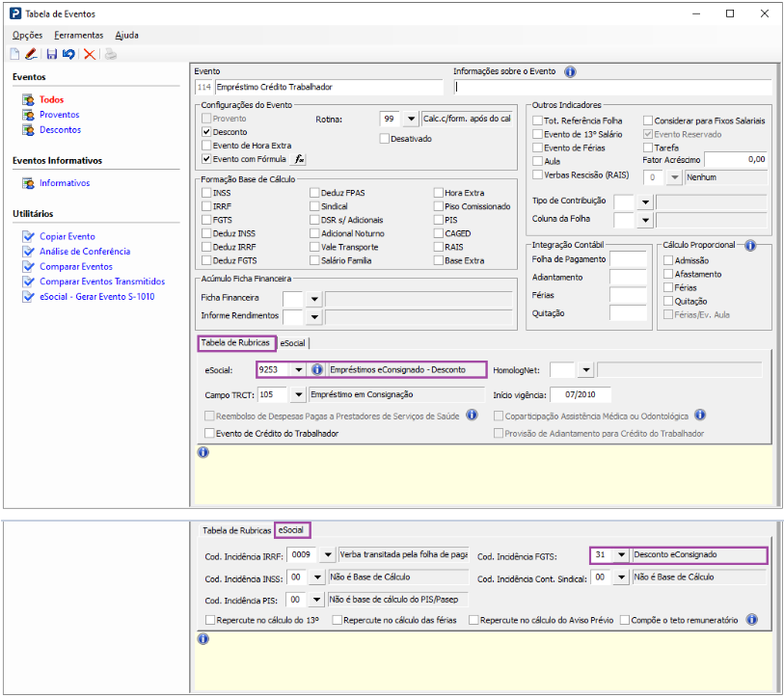Open eSocial - Gerar Evento S-1010 link
Screen dimensions: 784x698
[x=97, y=297]
